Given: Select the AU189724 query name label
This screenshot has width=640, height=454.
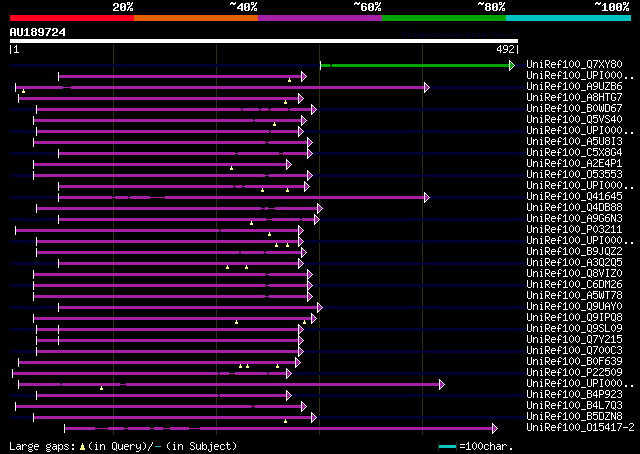Looking at the screenshot, I should click(38, 32).
